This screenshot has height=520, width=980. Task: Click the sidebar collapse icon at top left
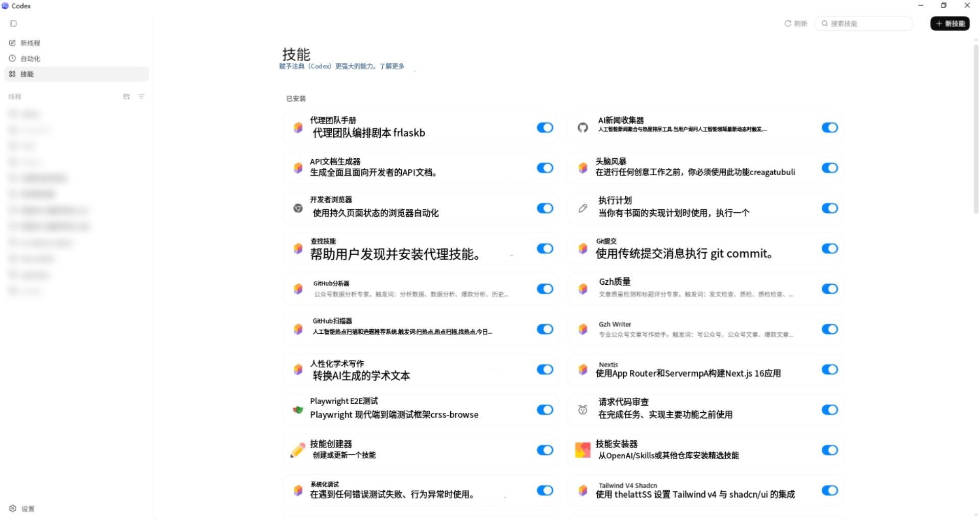13,23
